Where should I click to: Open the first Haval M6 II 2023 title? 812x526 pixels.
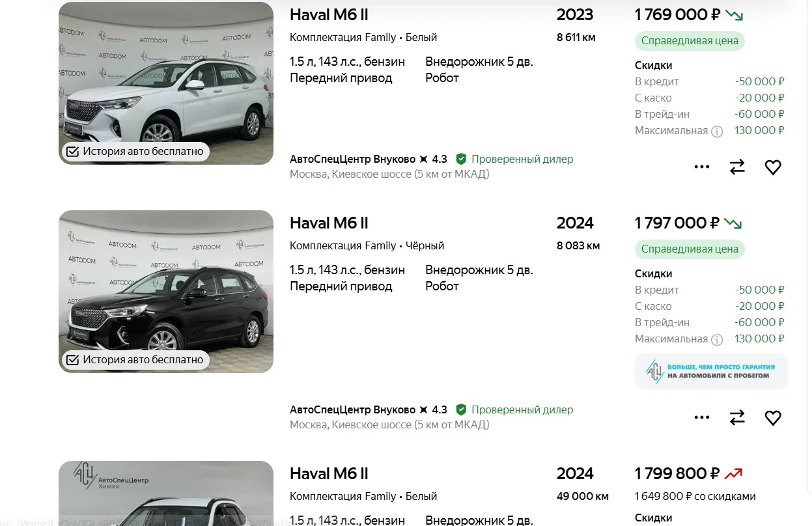(329, 15)
